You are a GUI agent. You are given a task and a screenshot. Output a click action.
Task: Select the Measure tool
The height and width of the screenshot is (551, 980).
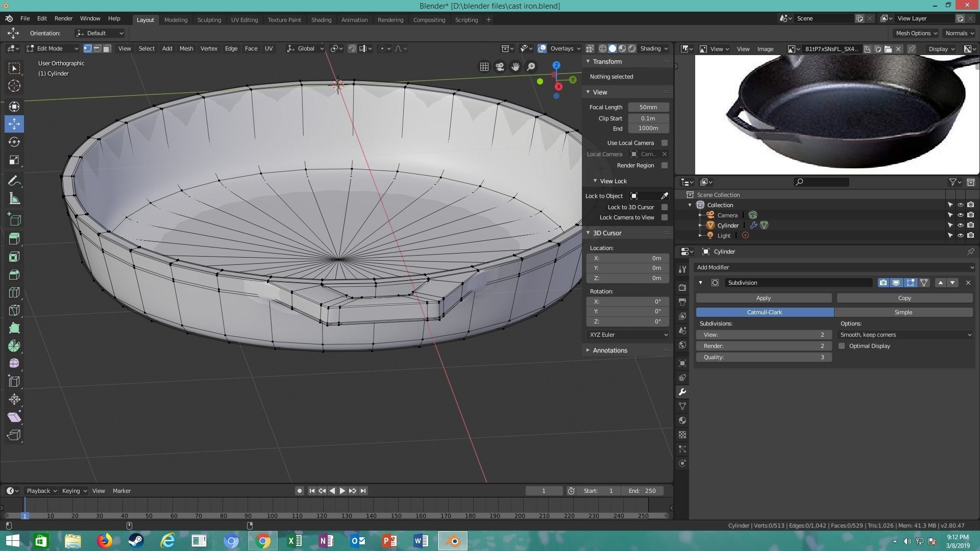tap(14, 199)
